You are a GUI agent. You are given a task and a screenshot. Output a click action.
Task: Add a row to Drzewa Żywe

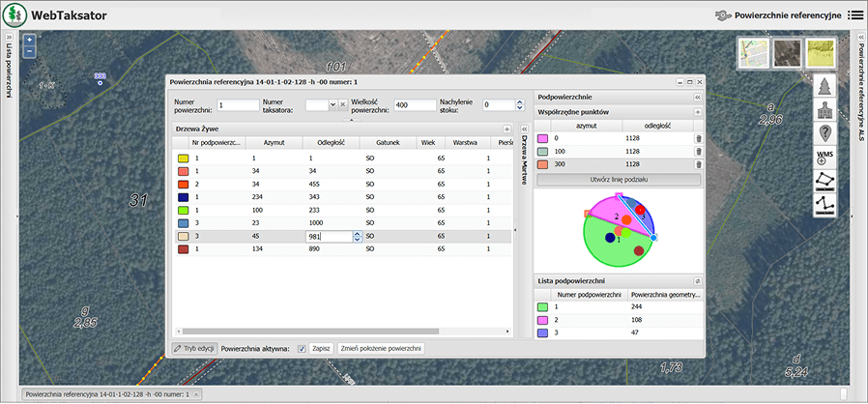[506, 129]
